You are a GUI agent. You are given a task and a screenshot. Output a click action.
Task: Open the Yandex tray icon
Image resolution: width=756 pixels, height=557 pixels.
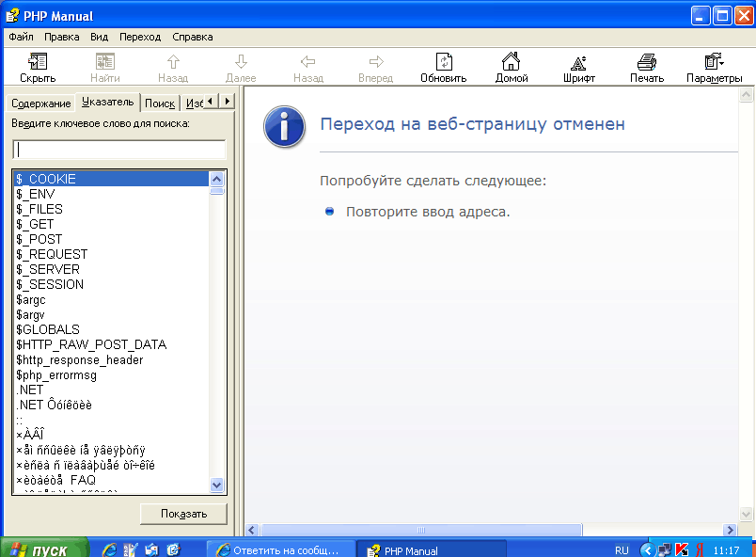(x=699, y=549)
